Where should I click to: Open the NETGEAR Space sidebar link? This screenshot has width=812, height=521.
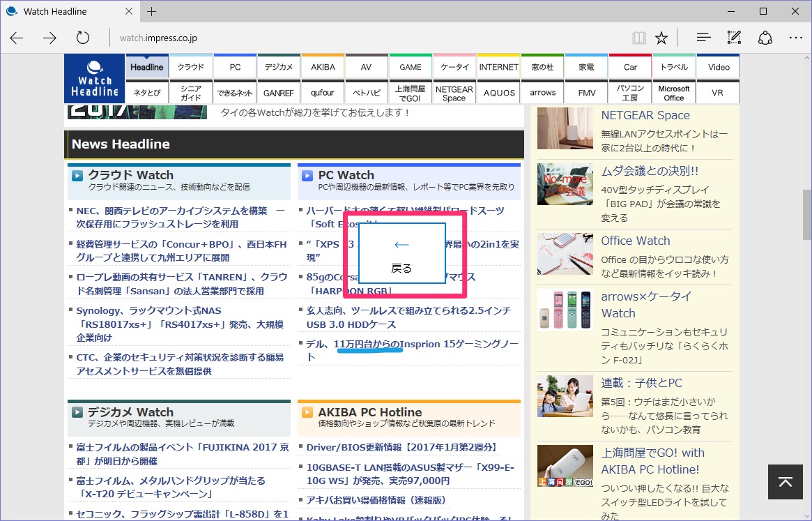(645, 115)
